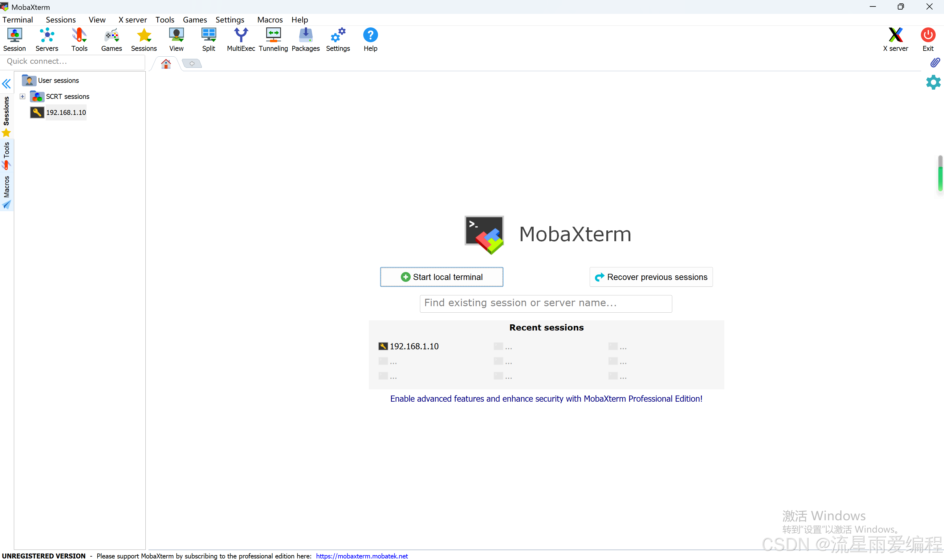This screenshot has height=560, width=944.
Task: Open the mobaxterm.mobatek.net link
Action: (x=362, y=556)
